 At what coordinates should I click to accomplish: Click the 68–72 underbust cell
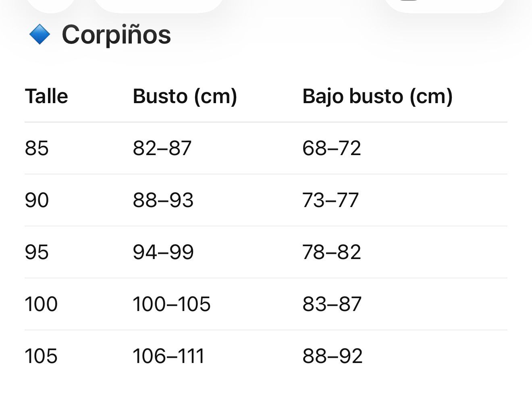click(331, 148)
